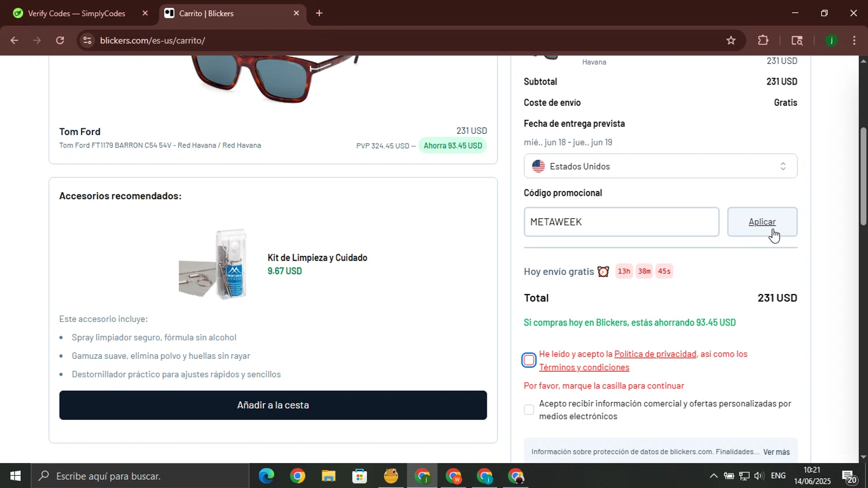Check the privacy policy acceptance checkbox
Screen dimensions: 868x488
pyautogui.click(x=529, y=360)
